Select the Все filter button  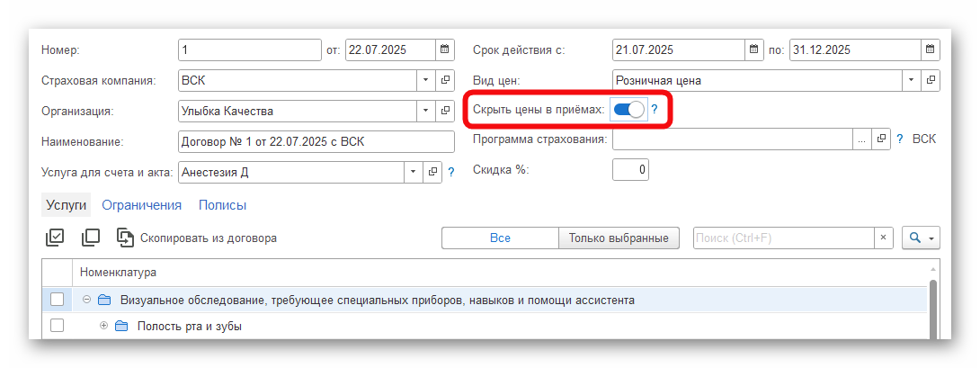pyautogui.click(x=500, y=238)
